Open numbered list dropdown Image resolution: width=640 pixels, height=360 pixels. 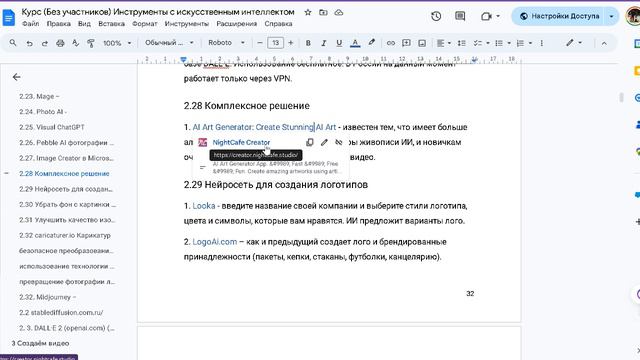pyautogui.click(x=524, y=43)
